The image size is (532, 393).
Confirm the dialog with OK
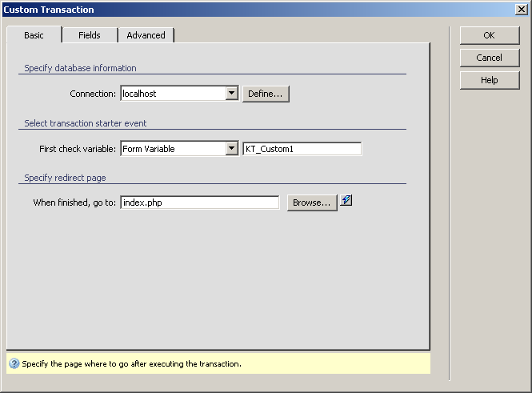click(489, 35)
